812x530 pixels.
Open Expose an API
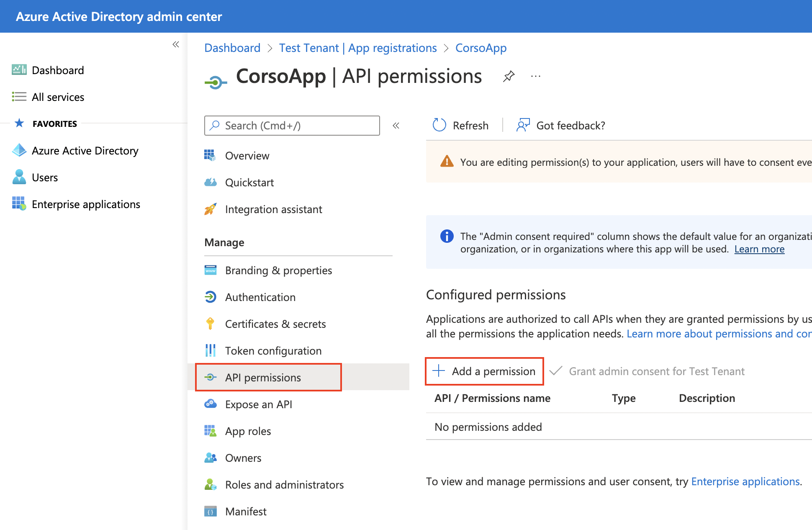tap(258, 404)
